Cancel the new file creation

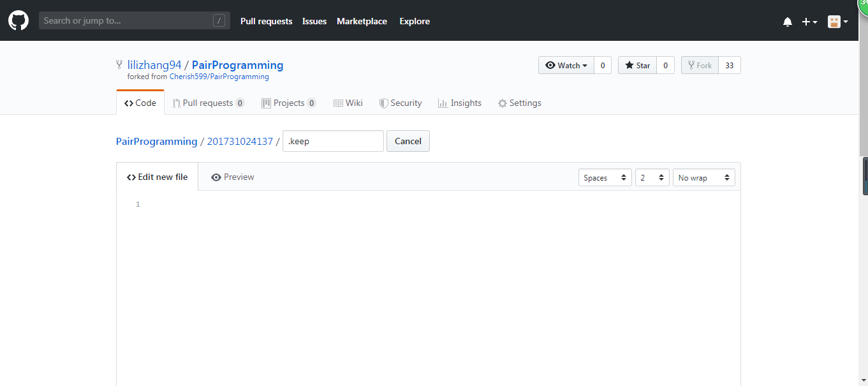(x=408, y=141)
